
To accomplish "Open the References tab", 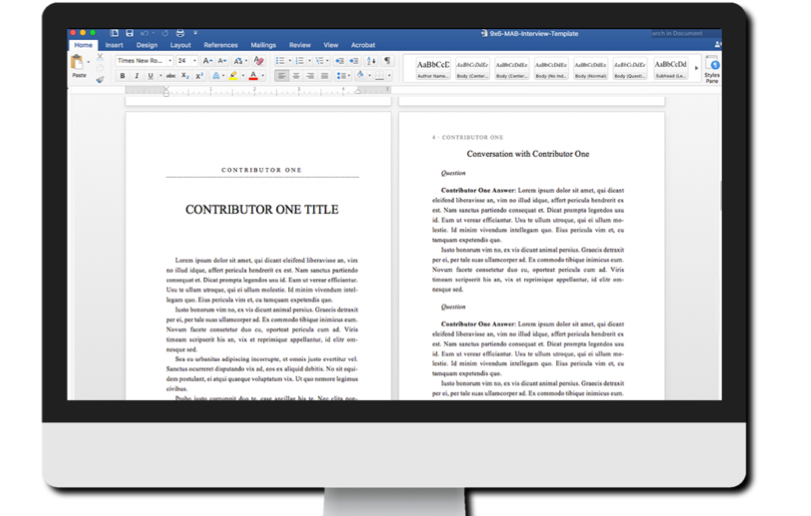I will [x=220, y=45].
